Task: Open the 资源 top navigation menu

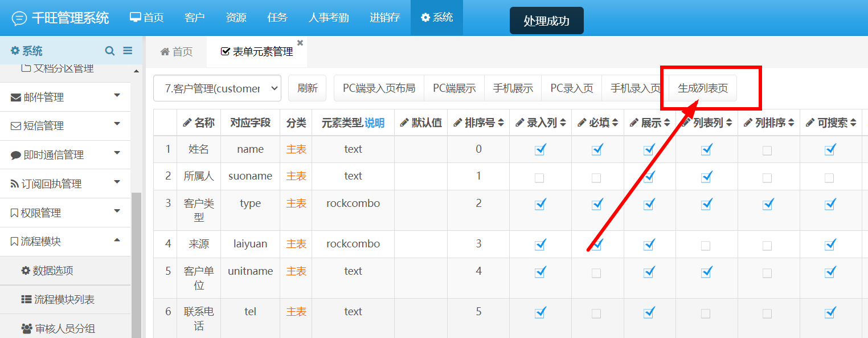Action: click(236, 18)
